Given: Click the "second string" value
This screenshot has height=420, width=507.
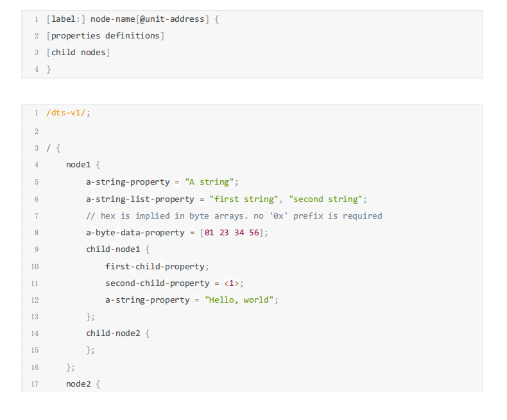Looking at the screenshot, I should (x=325, y=199).
